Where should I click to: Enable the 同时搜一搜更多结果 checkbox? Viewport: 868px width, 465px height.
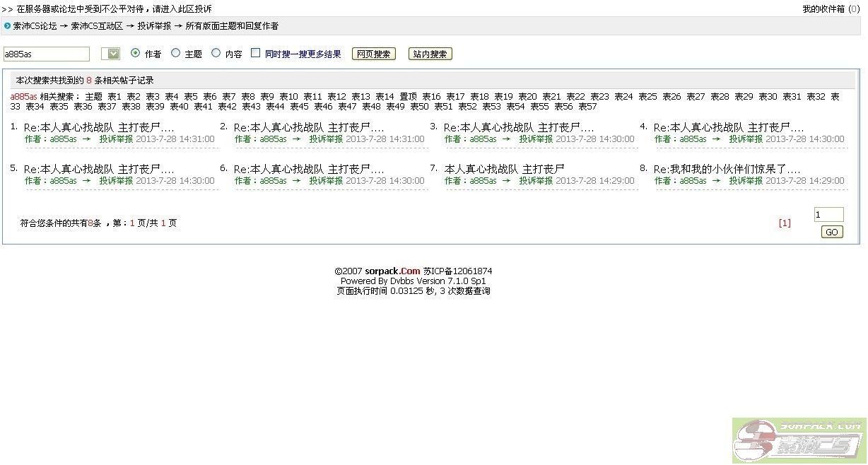(256, 53)
